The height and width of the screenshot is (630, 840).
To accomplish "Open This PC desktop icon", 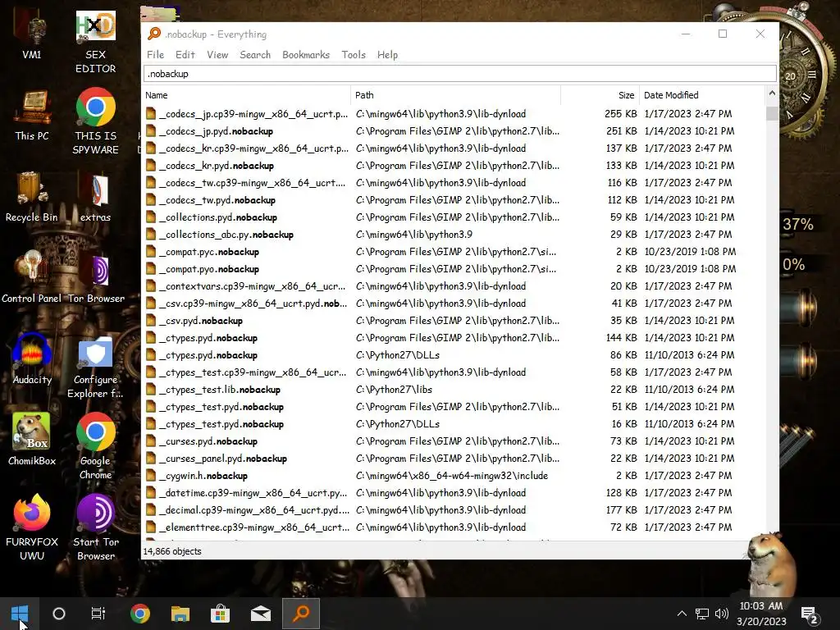I will (32, 116).
